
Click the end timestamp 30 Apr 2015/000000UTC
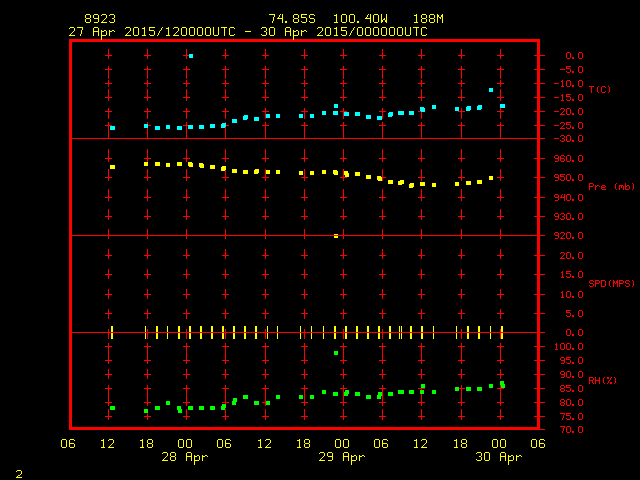click(344, 32)
